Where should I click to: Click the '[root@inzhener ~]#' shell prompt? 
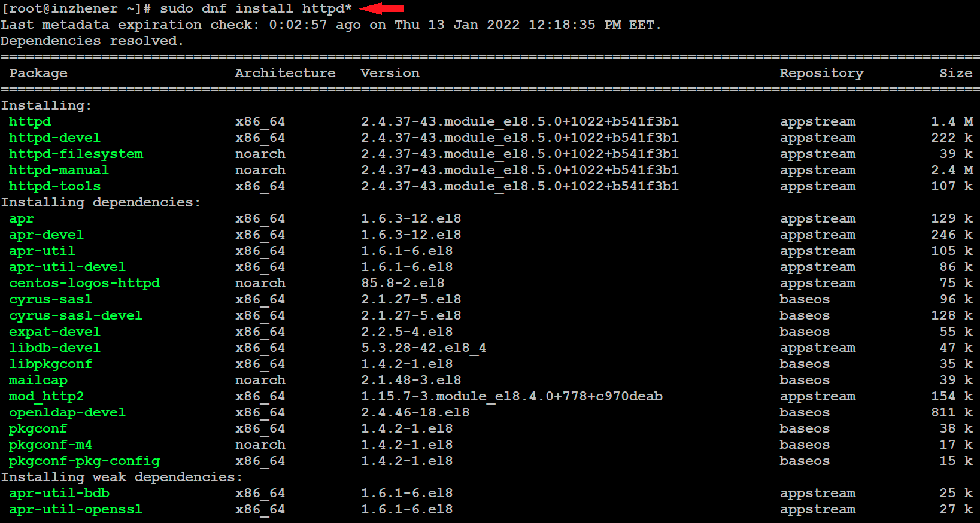pyautogui.click(x=76, y=8)
